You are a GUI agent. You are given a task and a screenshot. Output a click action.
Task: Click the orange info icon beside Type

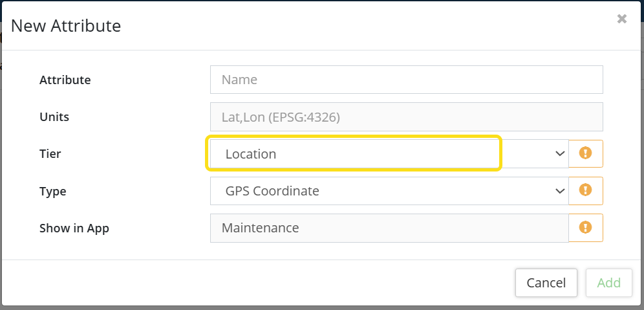point(585,190)
